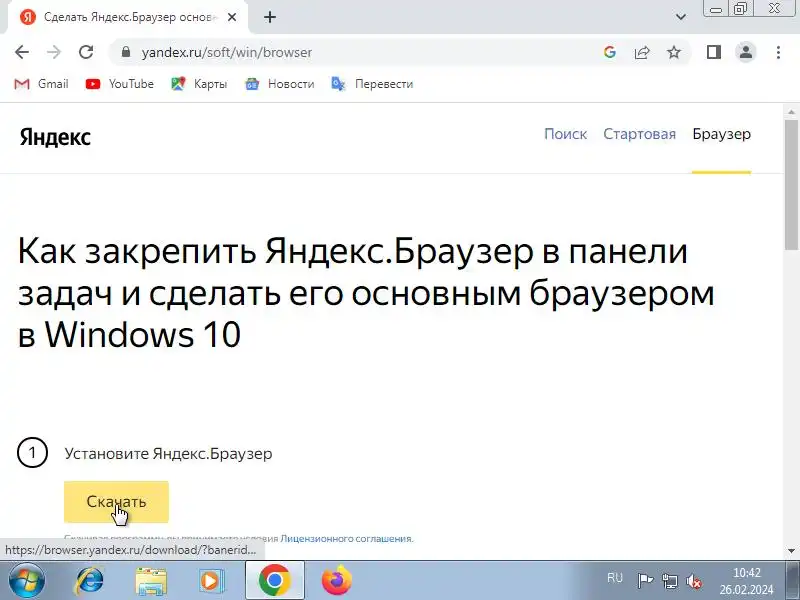
Task: Open the YouTube bookmark
Action: coord(119,84)
